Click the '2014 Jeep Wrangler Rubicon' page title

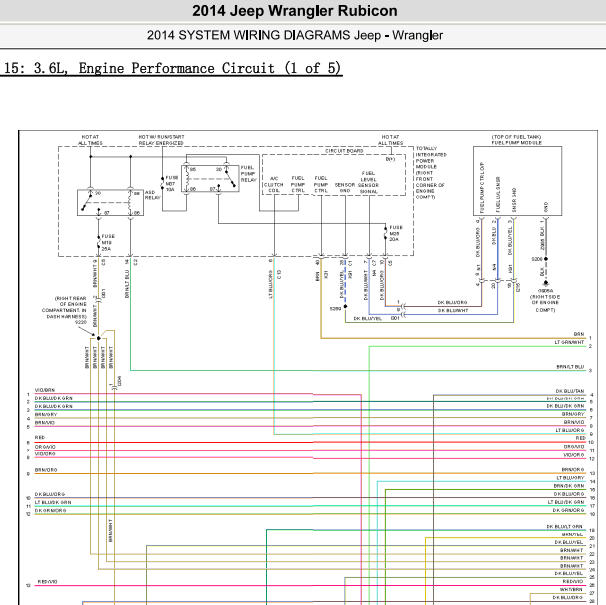[294, 11]
